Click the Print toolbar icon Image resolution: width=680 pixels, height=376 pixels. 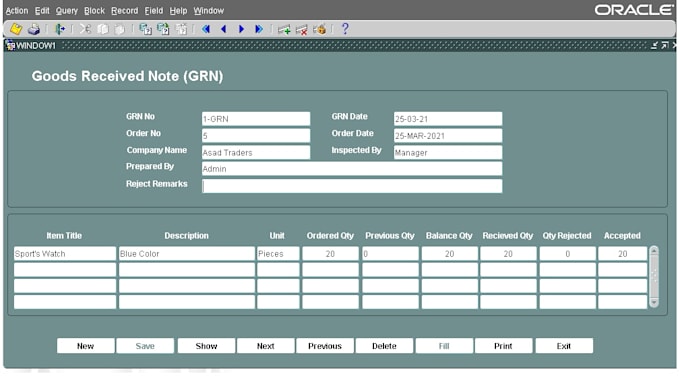(34, 29)
